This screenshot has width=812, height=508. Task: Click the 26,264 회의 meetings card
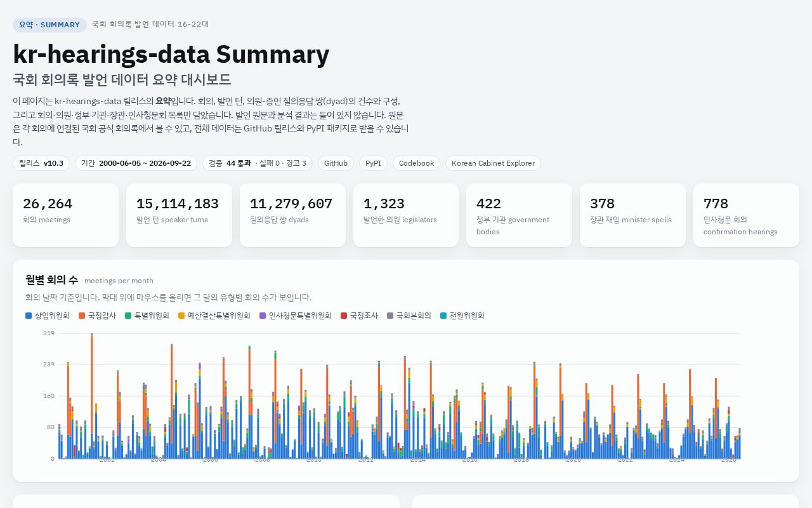pyautogui.click(x=65, y=215)
